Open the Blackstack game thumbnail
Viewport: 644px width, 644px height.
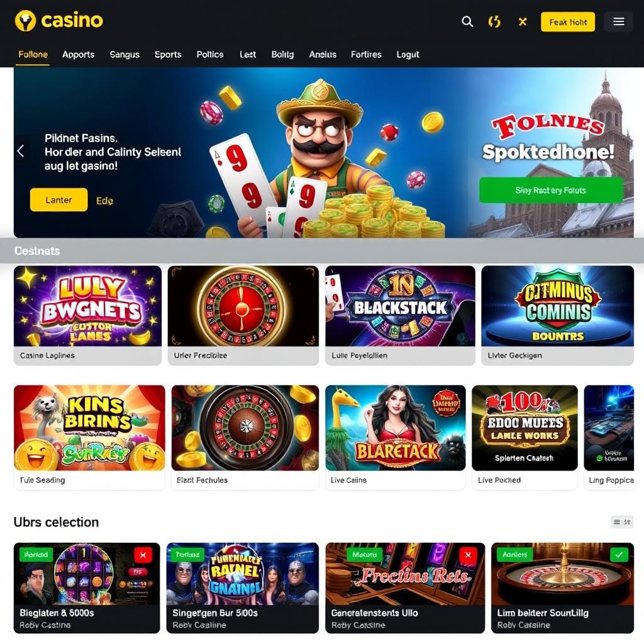400,306
